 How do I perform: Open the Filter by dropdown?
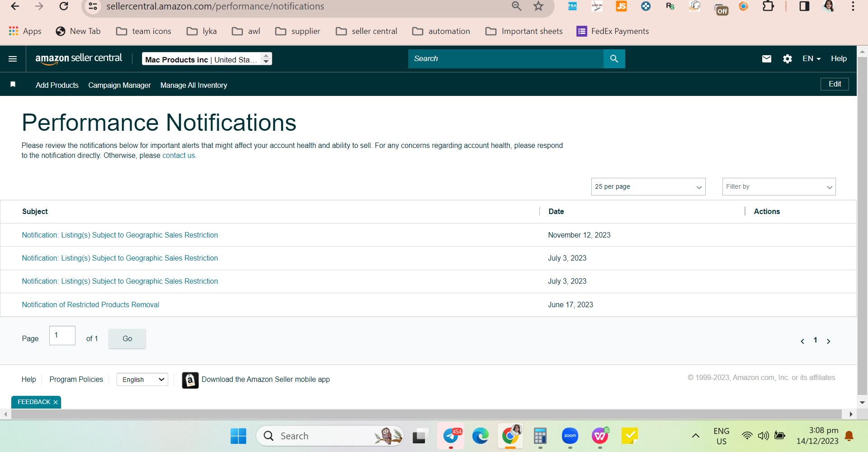click(x=779, y=187)
